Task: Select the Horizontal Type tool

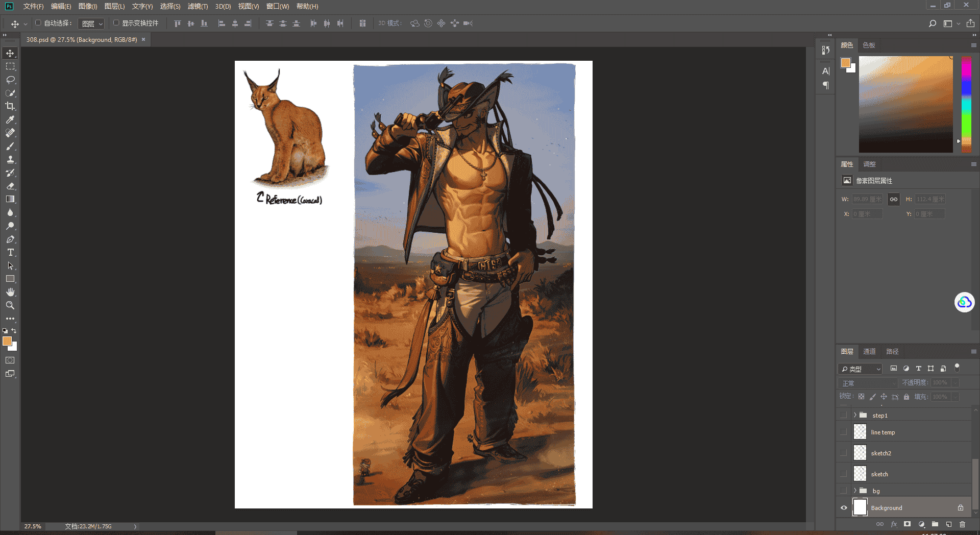Action: coord(10,252)
